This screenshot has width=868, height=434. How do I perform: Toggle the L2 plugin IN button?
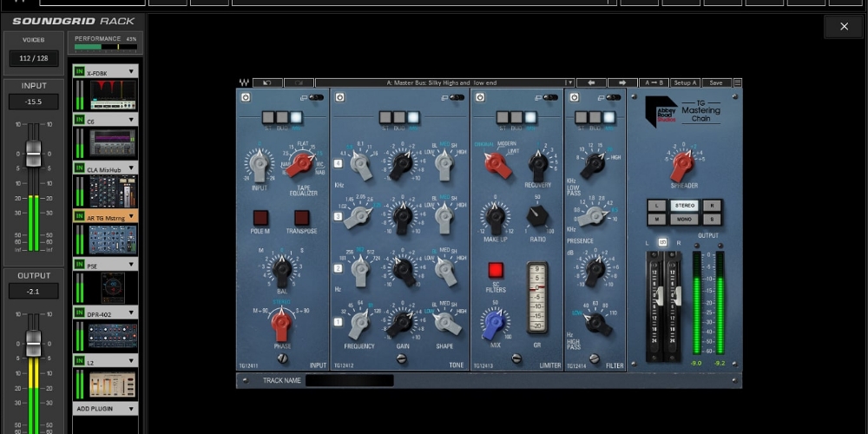coord(79,361)
